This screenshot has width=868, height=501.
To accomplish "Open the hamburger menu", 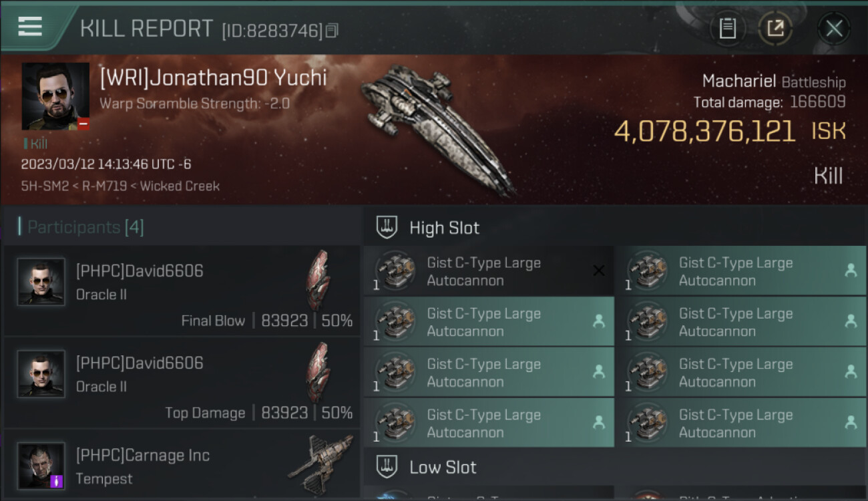I will (30, 27).
